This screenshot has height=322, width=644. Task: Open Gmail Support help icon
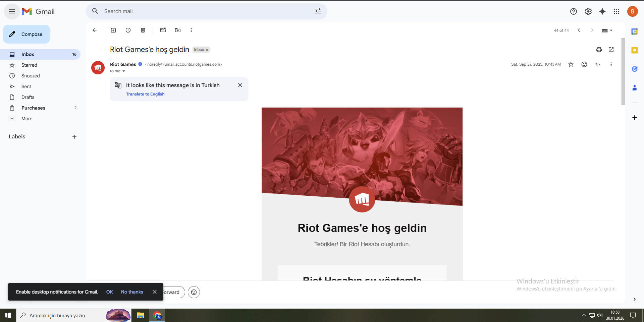point(574,11)
